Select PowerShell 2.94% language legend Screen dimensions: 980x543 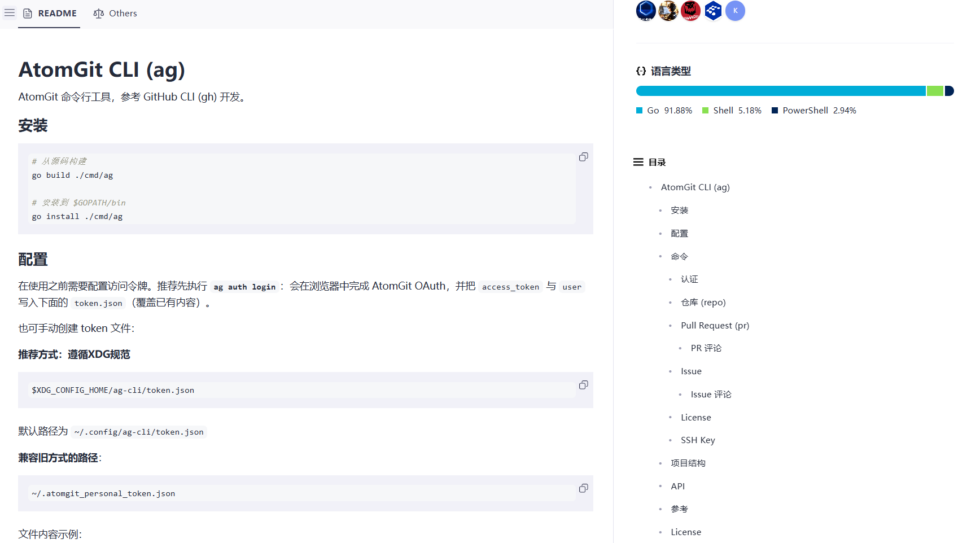(814, 111)
